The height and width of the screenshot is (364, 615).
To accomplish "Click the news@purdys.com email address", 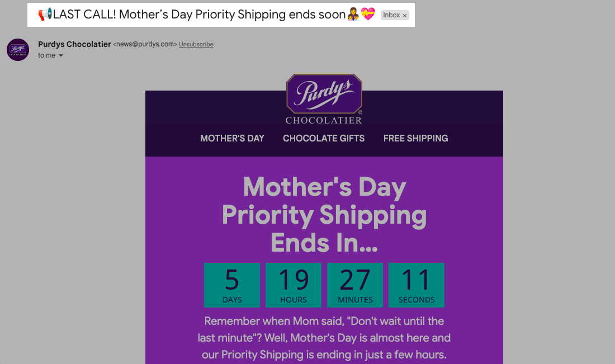I will pos(145,45).
